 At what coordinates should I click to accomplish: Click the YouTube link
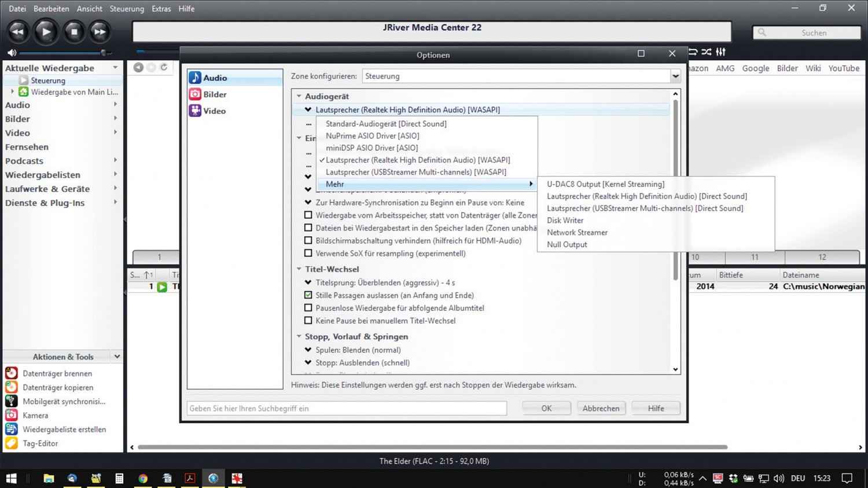coord(844,68)
